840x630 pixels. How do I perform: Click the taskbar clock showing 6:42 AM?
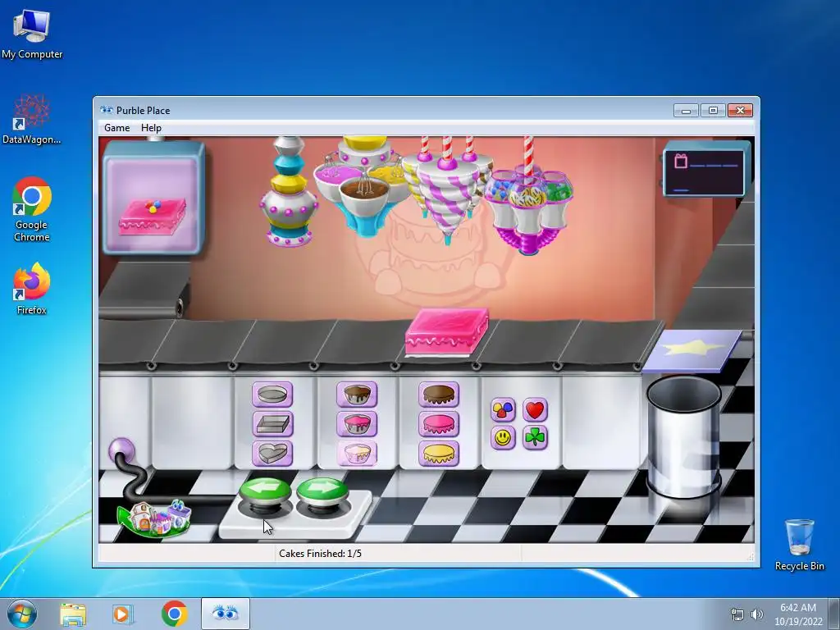(798, 614)
